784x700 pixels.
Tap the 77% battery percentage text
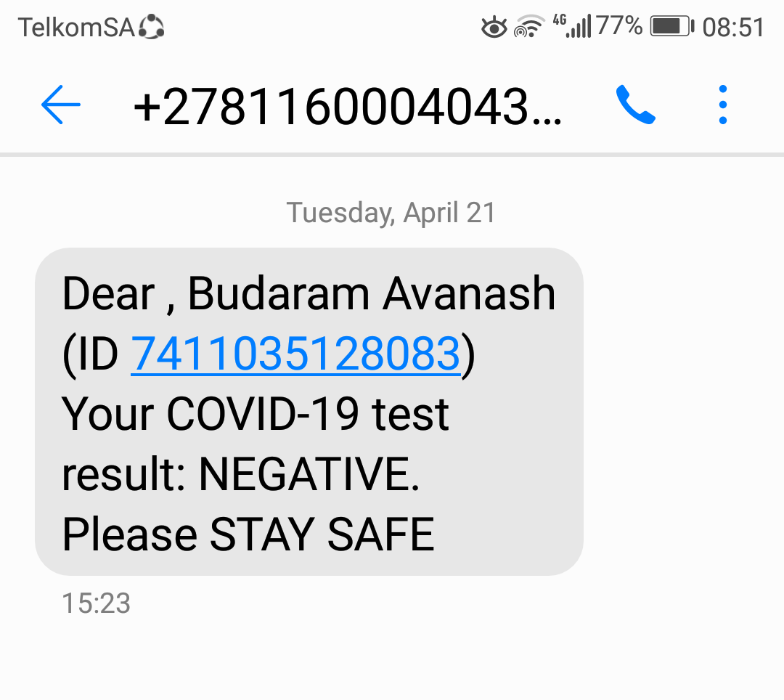click(x=619, y=26)
